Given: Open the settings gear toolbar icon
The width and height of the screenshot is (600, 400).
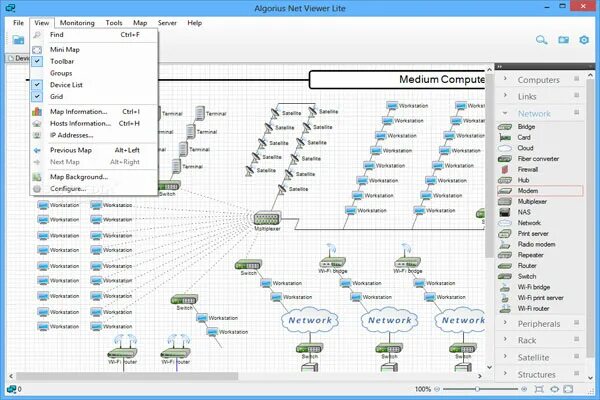Looking at the screenshot, I should pyautogui.click(x=584, y=40).
